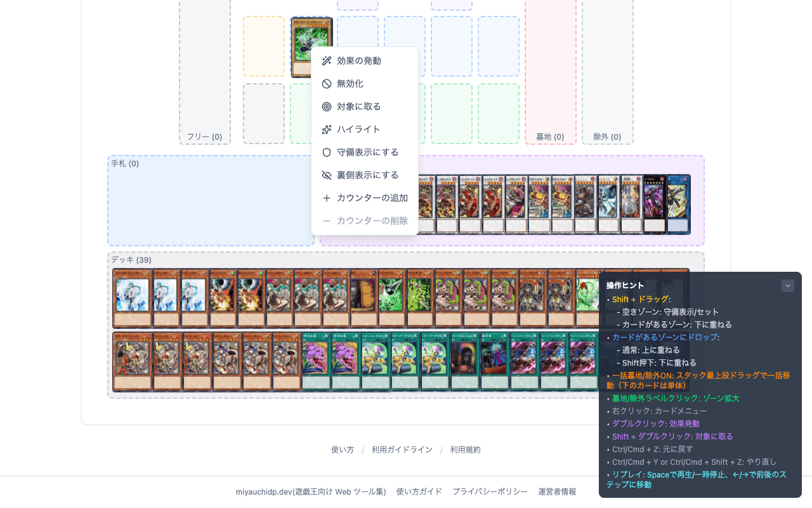Select the dark door card in the deck
This screenshot has height=508, width=812.
point(363,298)
